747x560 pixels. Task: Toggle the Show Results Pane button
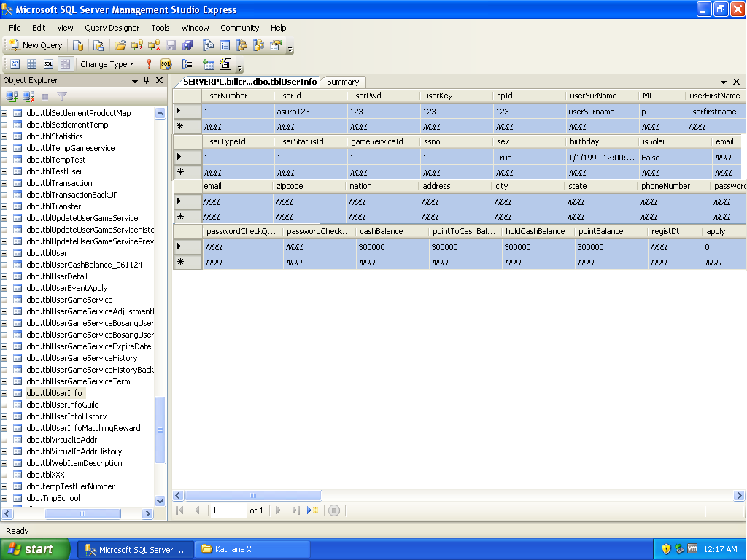tap(65, 64)
